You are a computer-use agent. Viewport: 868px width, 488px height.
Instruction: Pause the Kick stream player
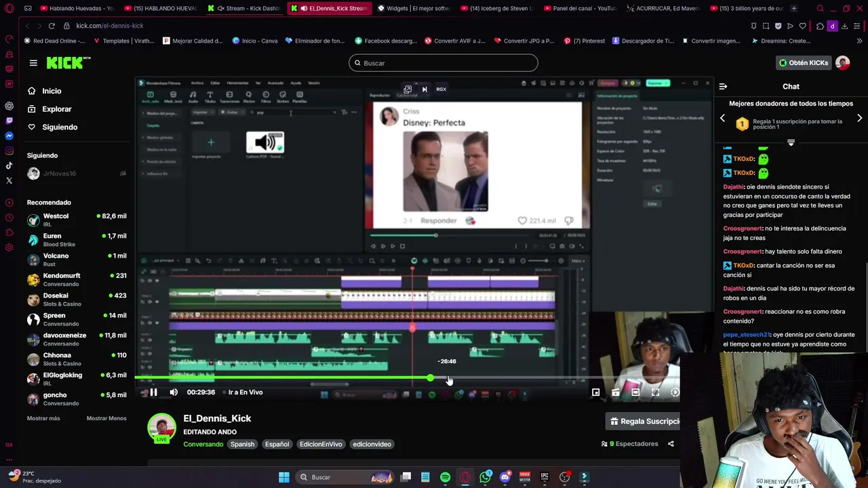pos(153,392)
